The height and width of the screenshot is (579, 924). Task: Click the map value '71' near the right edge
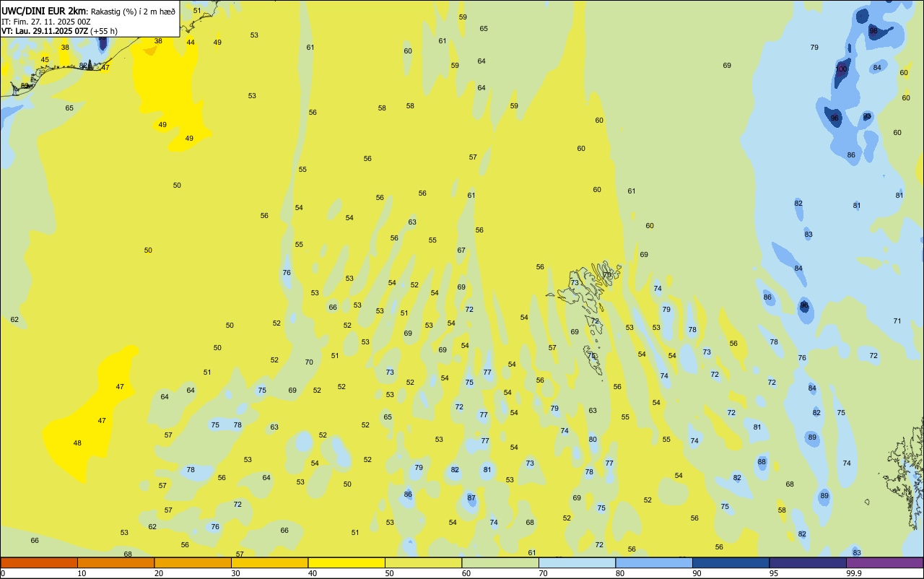(897, 321)
